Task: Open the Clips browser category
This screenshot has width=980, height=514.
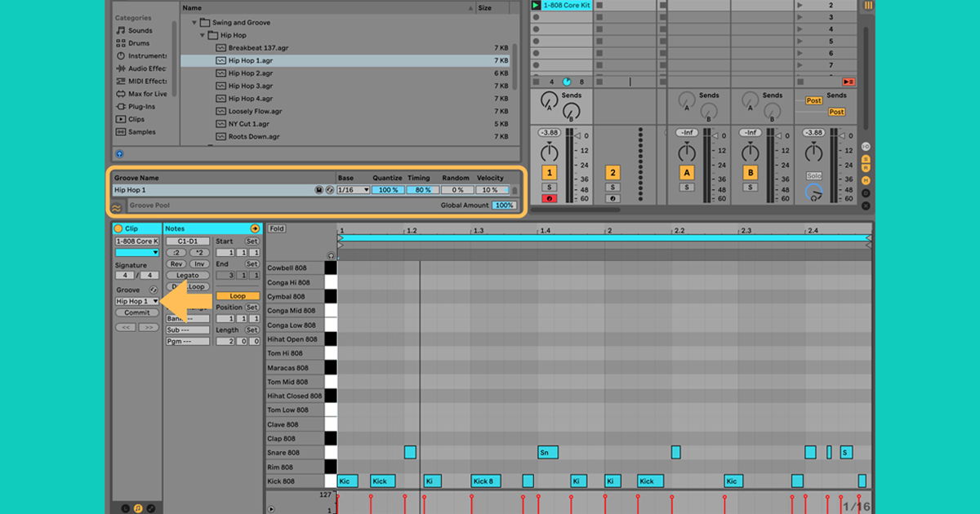Action: pyautogui.click(x=130, y=119)
